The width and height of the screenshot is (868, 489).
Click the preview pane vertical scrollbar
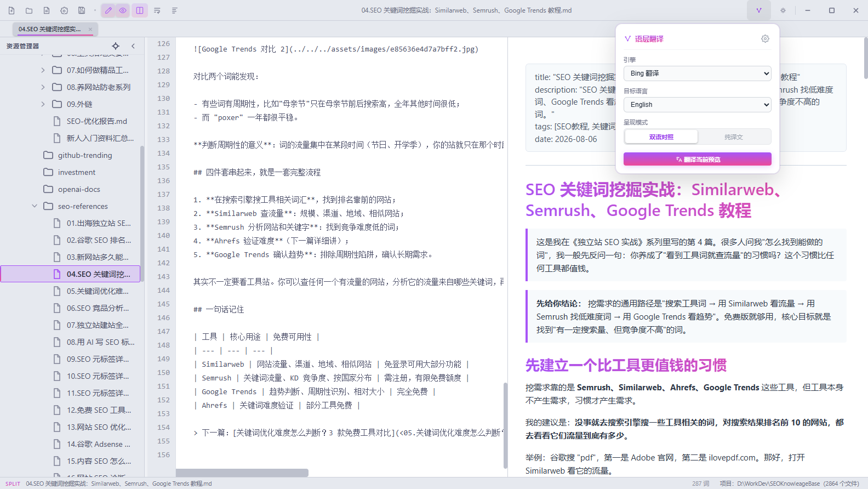(865, 59)
